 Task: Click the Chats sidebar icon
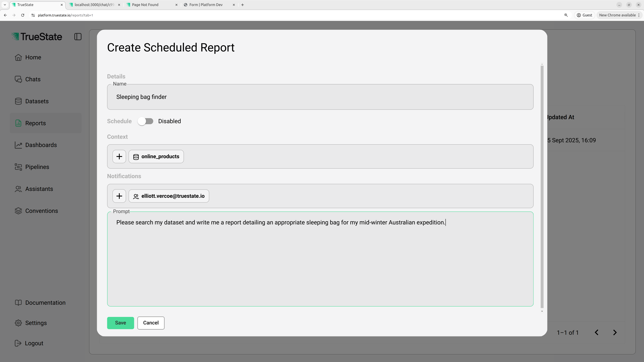click(18, 79)
